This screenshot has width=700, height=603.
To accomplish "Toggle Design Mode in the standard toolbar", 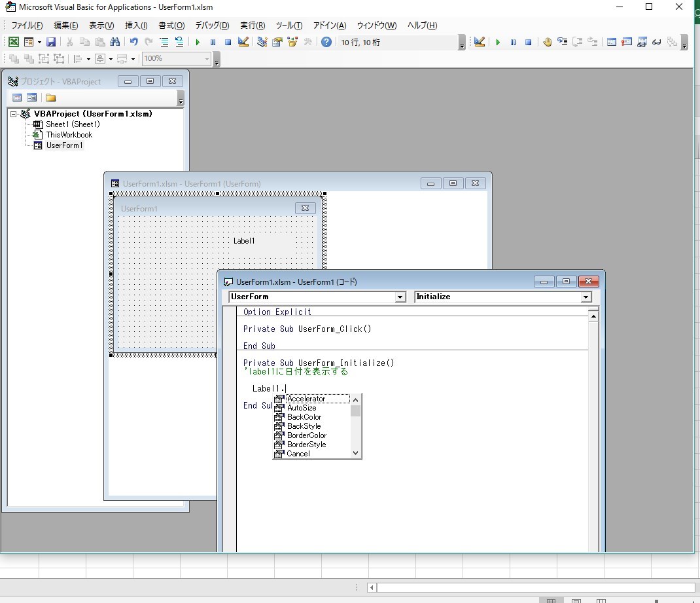I will (243, 42).
